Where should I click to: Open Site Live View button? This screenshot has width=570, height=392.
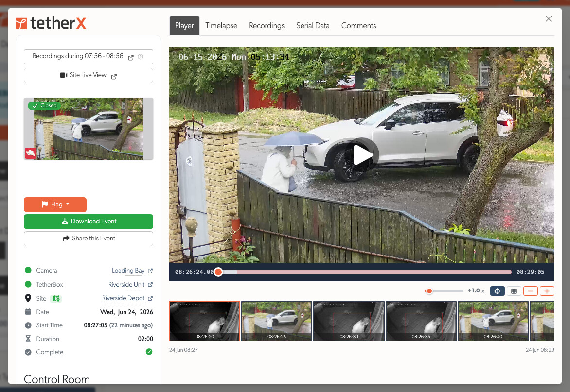click(x=89, y=75)
